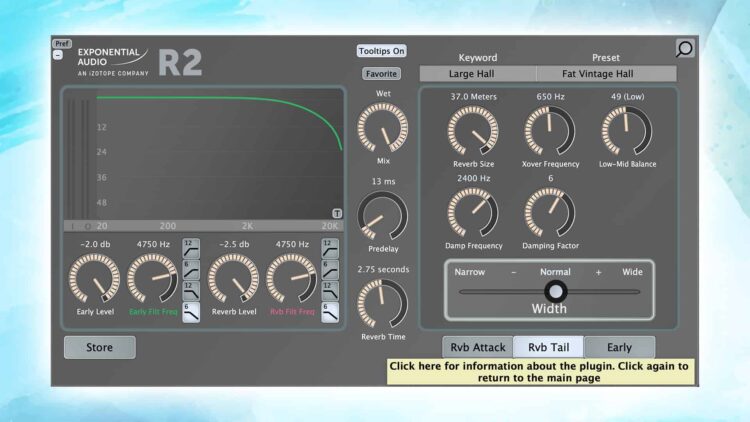Click the 650 Hz crossover value

pos(550,97)
